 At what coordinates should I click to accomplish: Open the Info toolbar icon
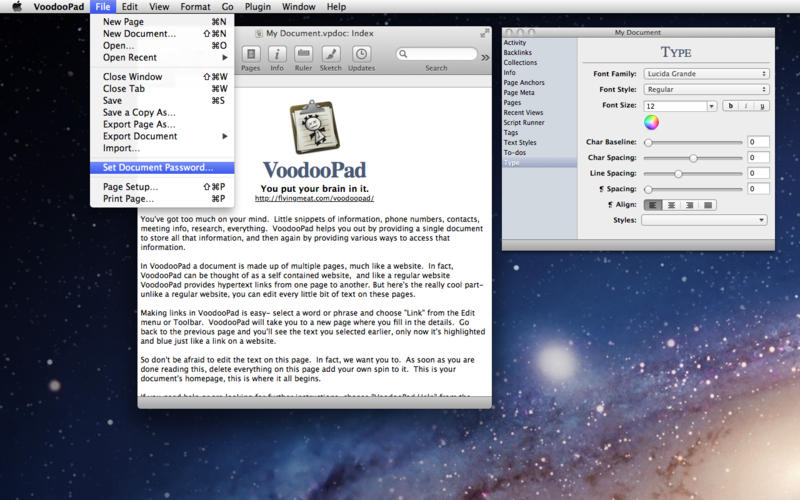tap(277, 54)
